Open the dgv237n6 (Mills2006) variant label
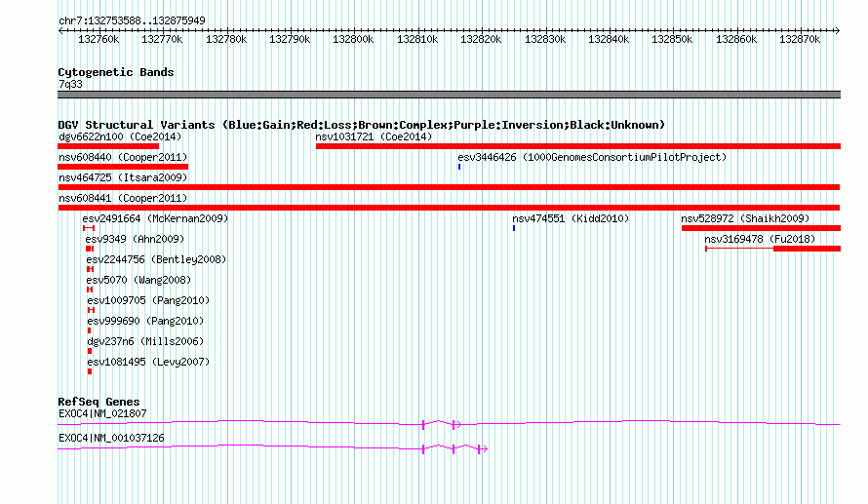Viewport: 868px width, 504px height. [145, 341]
